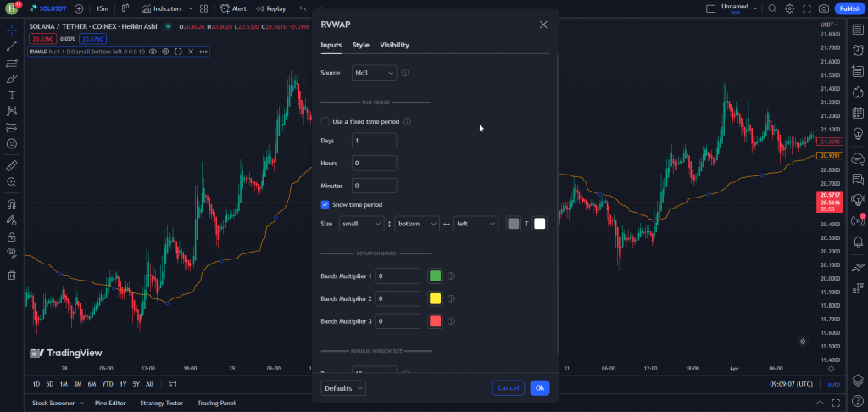Open RVWAP legend settings gear
The height and width of the screenshot is (412, 868).
tap(165, 52)
